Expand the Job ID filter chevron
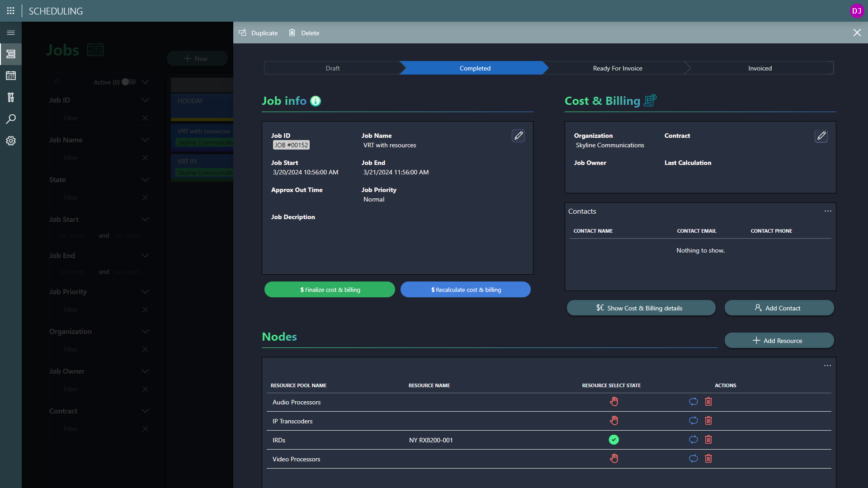 [x=145, y=100]
